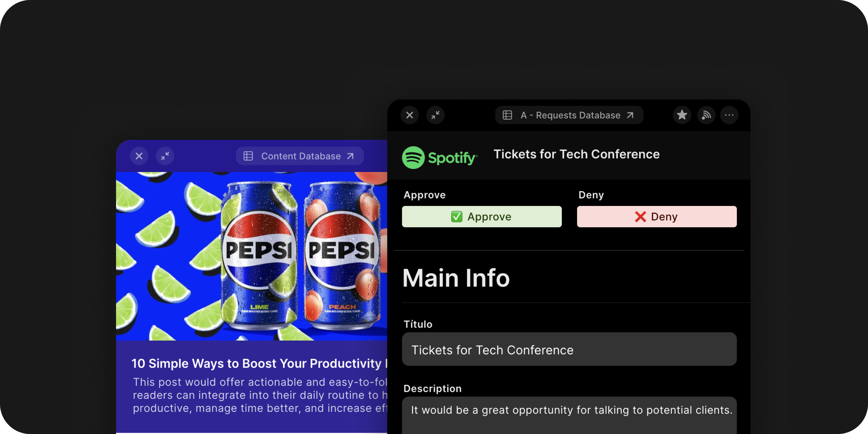Viewport: 868px width, 434px height.
Task: Click table icon beside A - Requests Database
Action: click(x=507, y=115)
